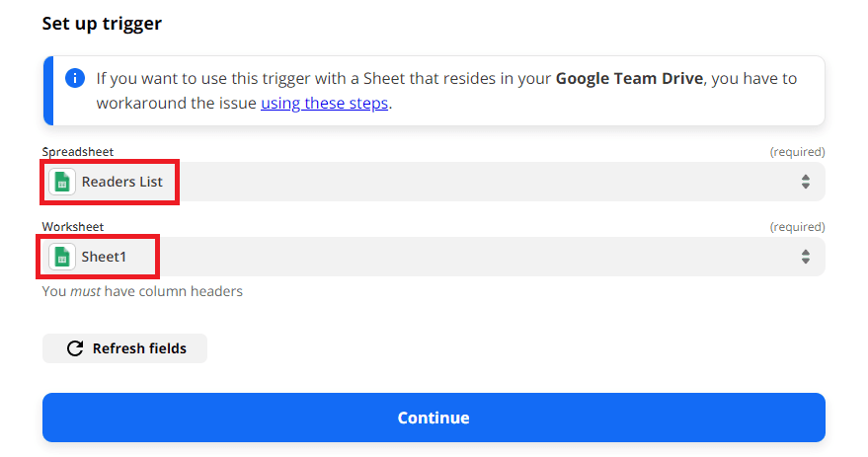Viewport: 868px width, 457px height.
Task: Click the Google Sheets icon beside Readers List
Action: (62, 182)
